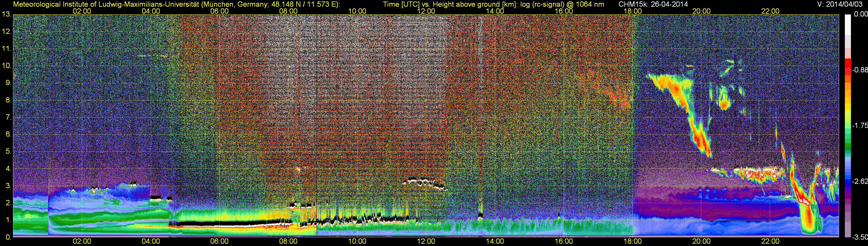Click the 14:00 label on the top axis
This screenshot has width=868, height=246.
click(x=495, y=11)
